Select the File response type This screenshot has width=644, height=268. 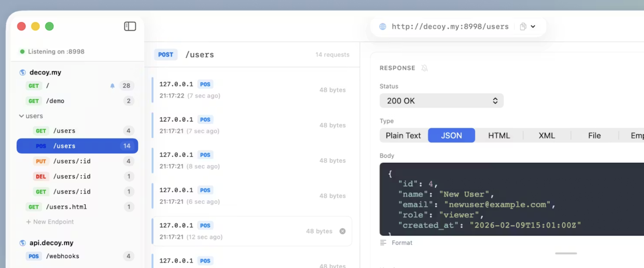(595, 136)
